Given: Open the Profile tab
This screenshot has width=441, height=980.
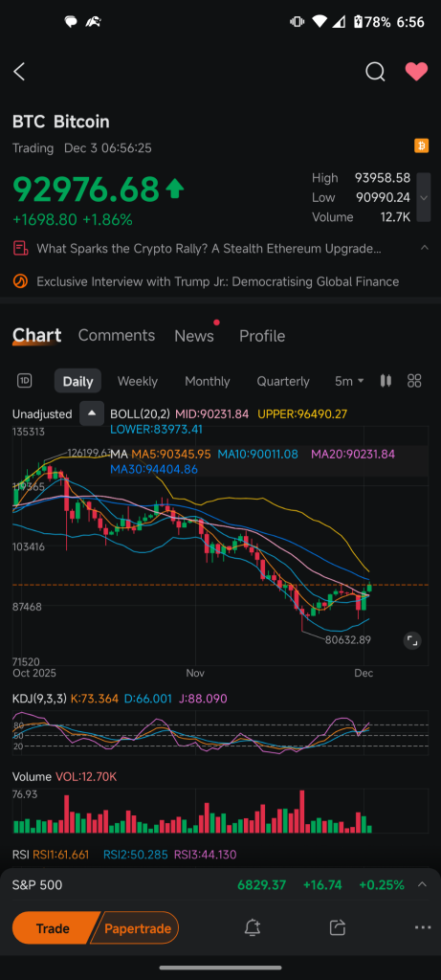Looking at the screenshot, I should coord(262,336).
